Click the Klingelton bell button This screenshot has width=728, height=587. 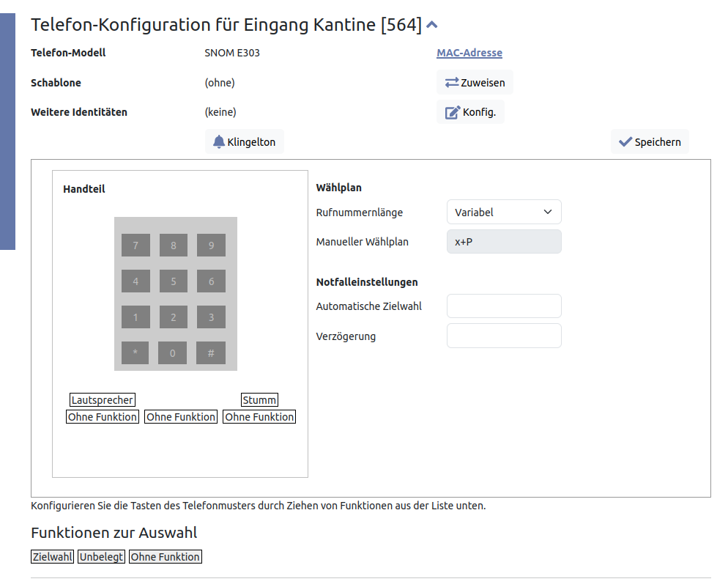tap(244, 142)
